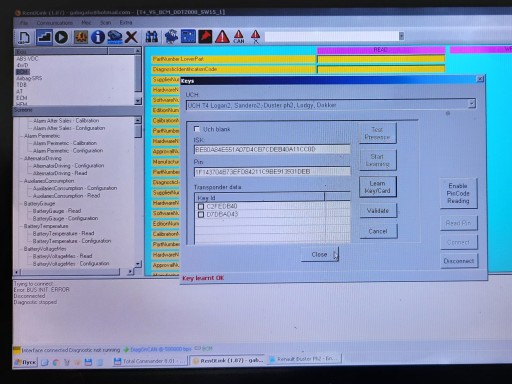Screen dimensions: 512x384
Task: Click the Validate button
Action: coord(378,211)
